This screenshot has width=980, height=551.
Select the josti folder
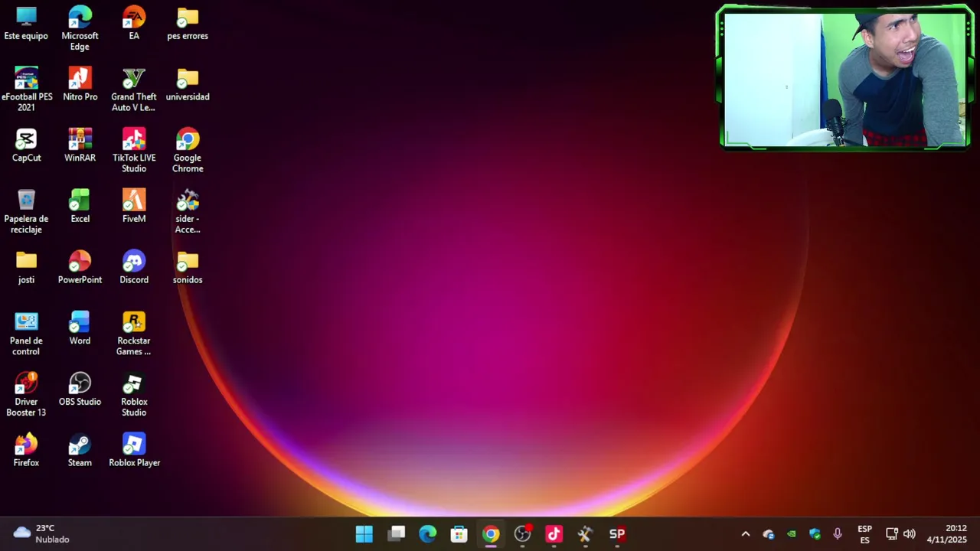point(26,268)
